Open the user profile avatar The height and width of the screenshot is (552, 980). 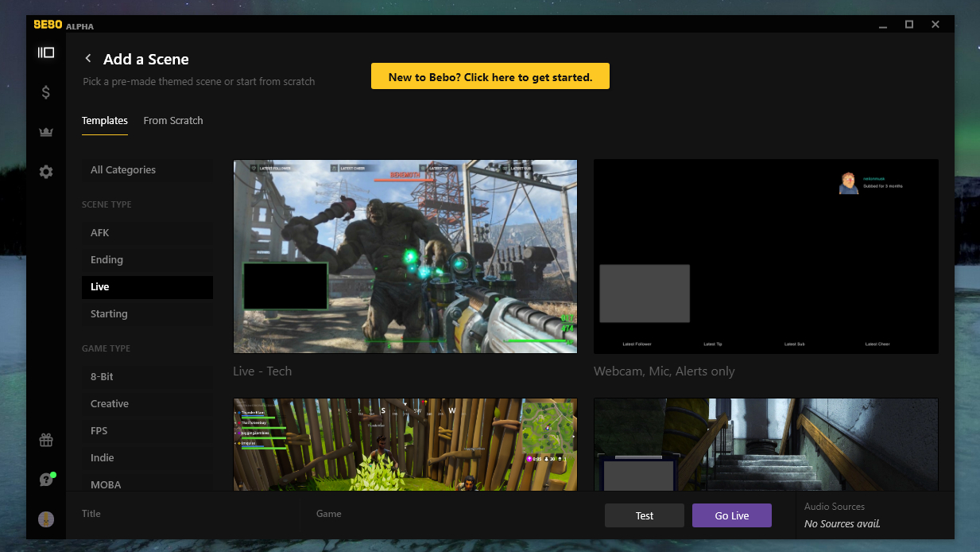(x=46, y=519)
